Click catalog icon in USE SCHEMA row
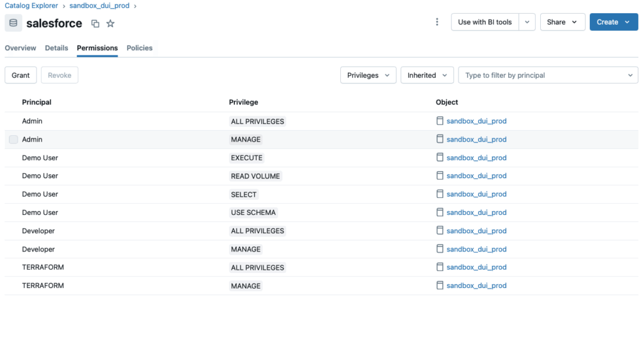 tap(440, 213)
